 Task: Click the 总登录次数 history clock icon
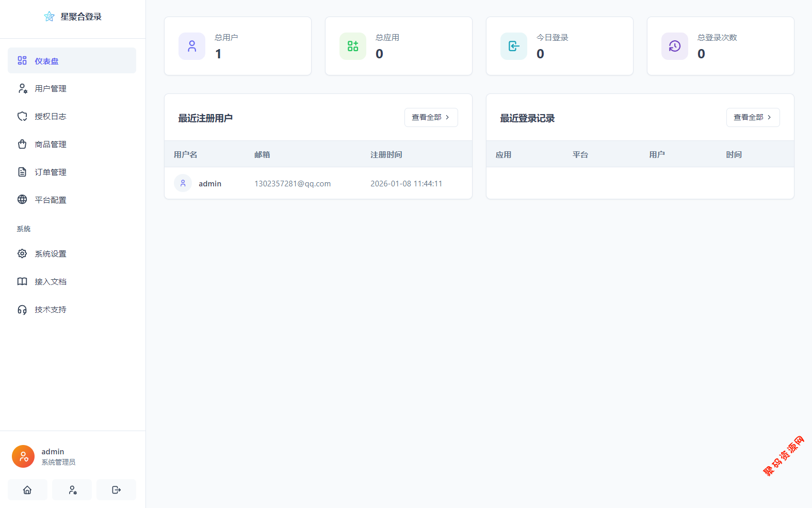click(675, 46)
